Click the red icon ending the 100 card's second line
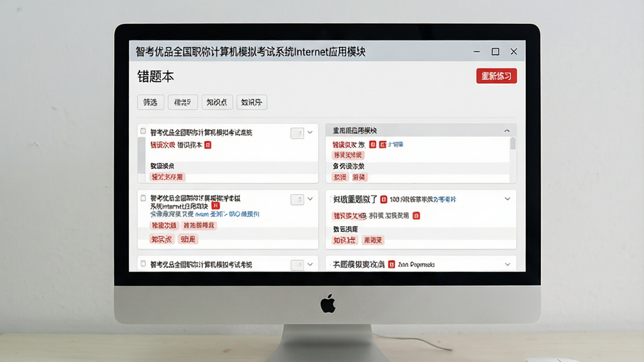The image size is (644, 362). (416, 216)
